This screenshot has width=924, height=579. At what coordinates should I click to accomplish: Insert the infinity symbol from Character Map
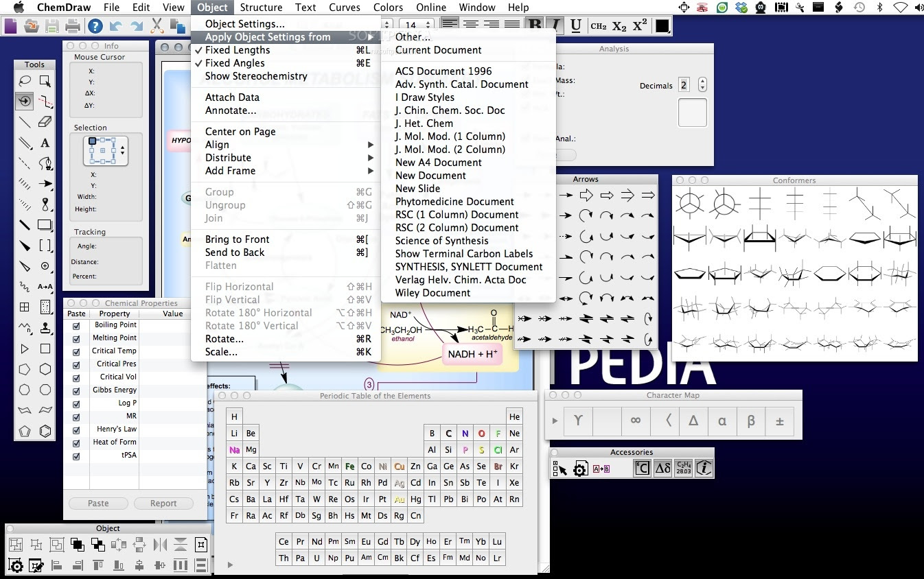click(x=636, y=421)
